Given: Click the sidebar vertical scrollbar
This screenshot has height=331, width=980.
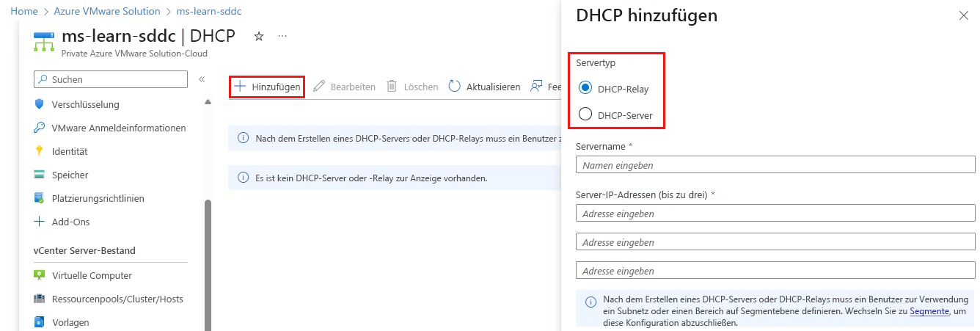Looking at the screenshot, I should (x=208, y=264).
